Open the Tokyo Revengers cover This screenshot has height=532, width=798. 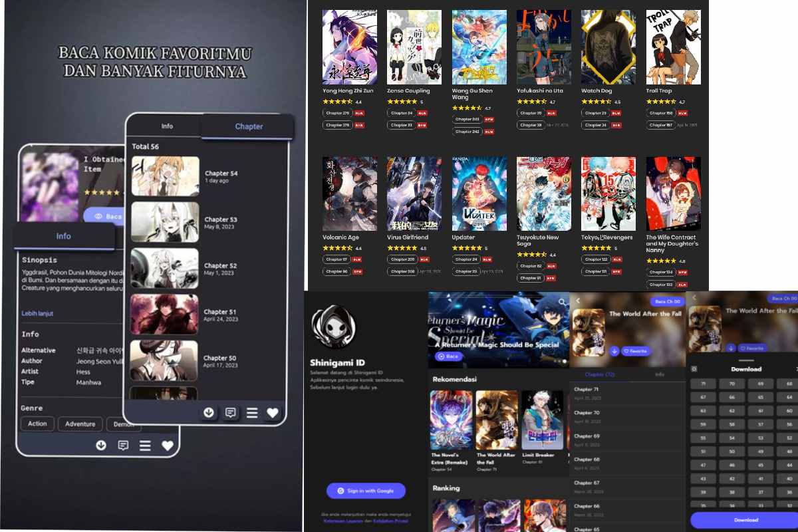pyautogui.click(x=608, y=194)
